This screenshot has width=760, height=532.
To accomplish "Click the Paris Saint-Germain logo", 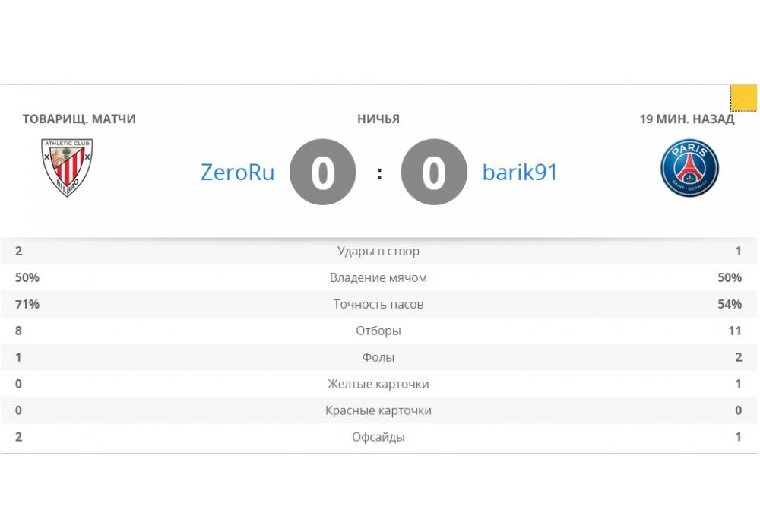I will click(689, 169).
